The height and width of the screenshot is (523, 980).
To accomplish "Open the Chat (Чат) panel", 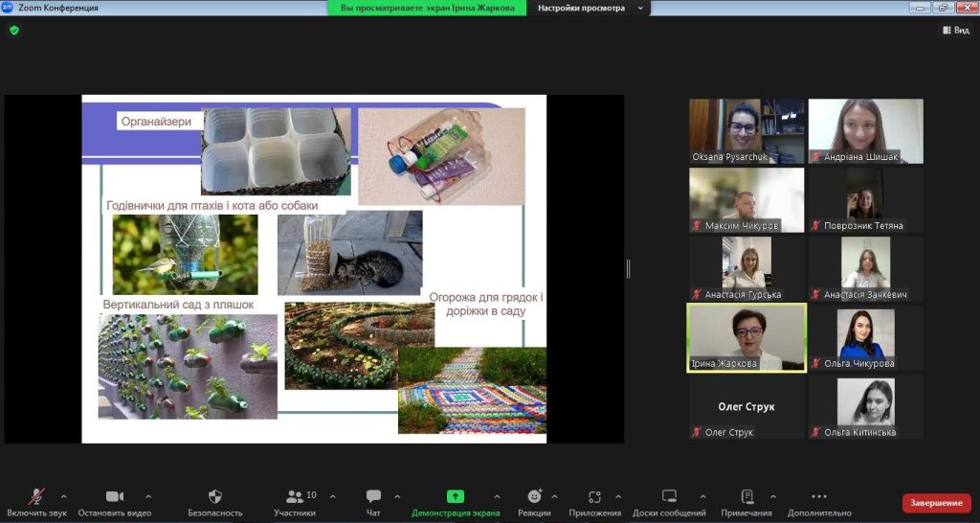I will [x=373, y=496].
